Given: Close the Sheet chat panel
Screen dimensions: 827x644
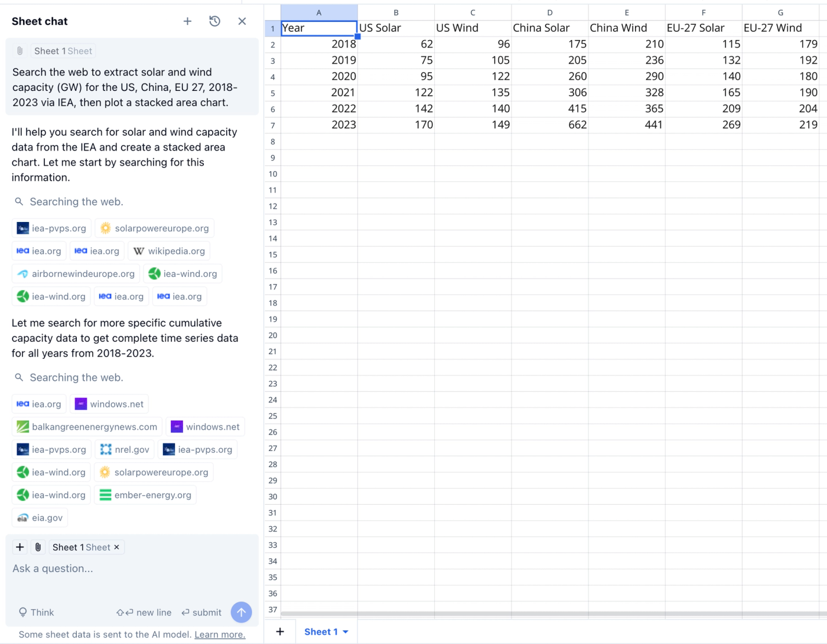Looking at the screenshot, I should 242,21.
